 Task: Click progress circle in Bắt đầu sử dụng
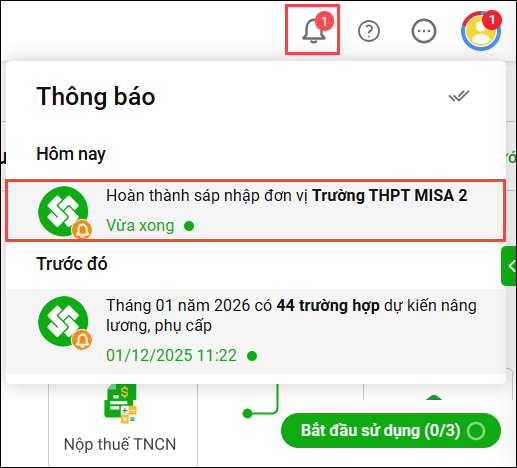[x=476, y=431]
